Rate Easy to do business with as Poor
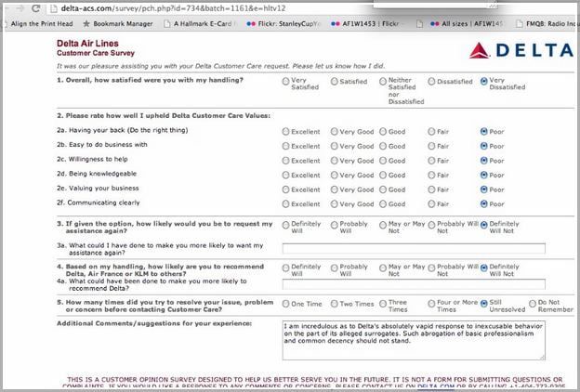Viewport: 580px width, 392px height. point(484,146)
